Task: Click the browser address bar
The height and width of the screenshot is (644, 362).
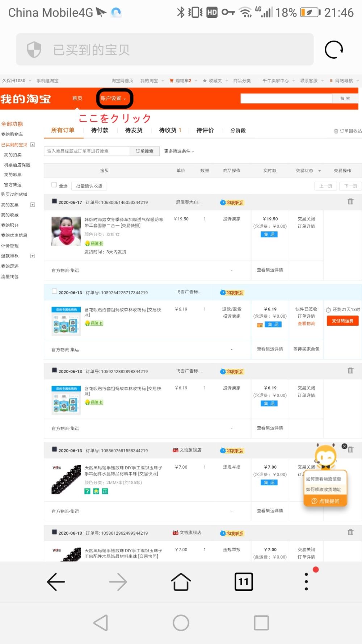Action: tap(165, 49)
